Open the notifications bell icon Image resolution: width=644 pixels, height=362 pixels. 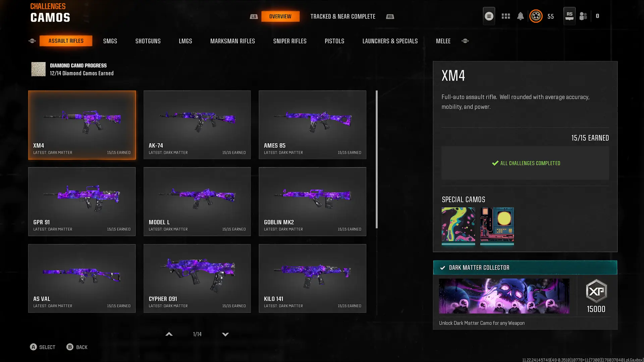coord(520,16)
